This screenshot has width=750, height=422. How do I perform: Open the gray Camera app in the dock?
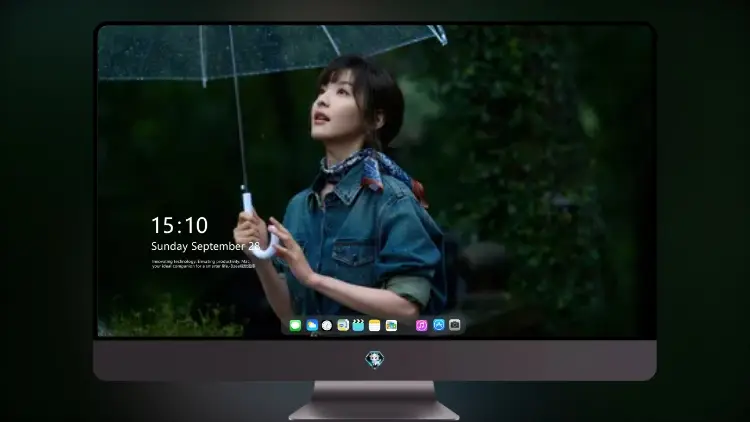point(455,325)
